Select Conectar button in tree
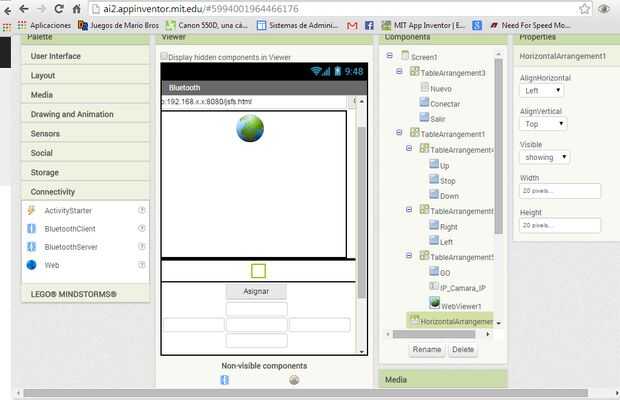Viewport: 620px width, 400px height. tap(440, 104)
